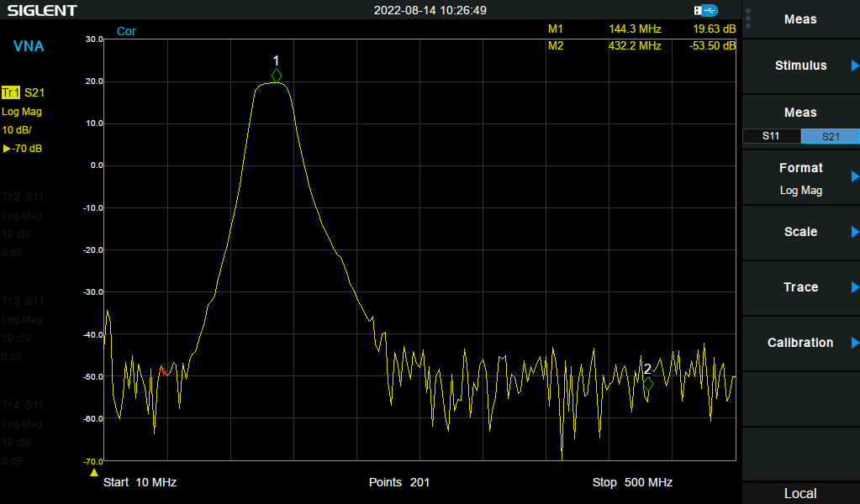Click the SIGLENT logo

[x=42, y=10]
